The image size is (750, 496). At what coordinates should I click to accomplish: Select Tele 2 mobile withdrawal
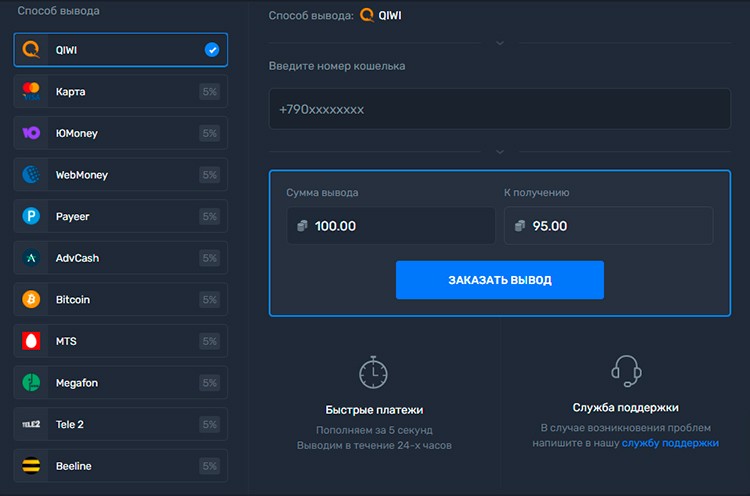click(121, 424)
